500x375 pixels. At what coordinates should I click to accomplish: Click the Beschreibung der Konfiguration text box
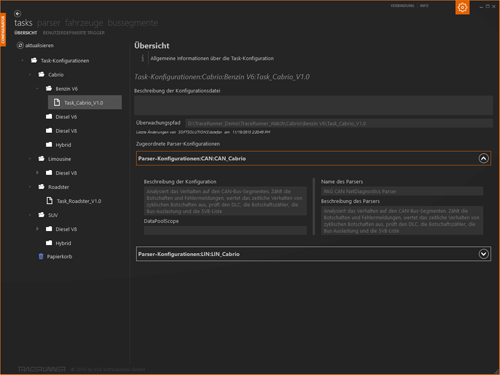point(225,201)
